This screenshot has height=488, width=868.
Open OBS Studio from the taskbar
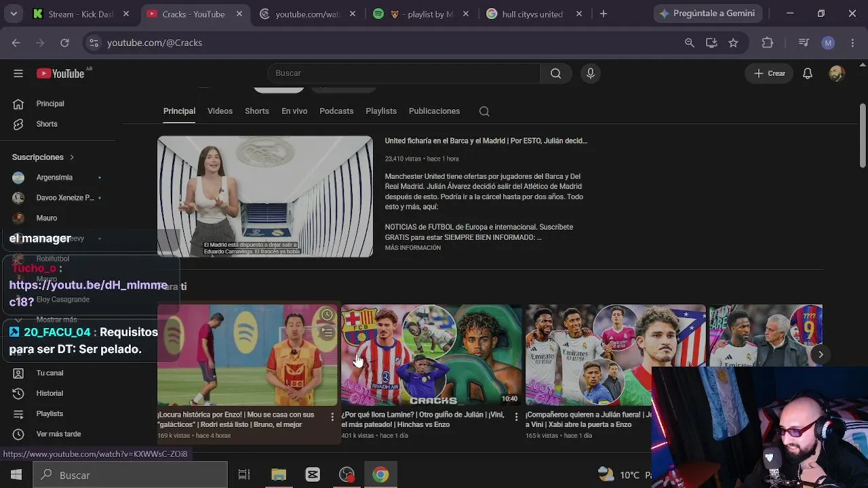point(347,475)
